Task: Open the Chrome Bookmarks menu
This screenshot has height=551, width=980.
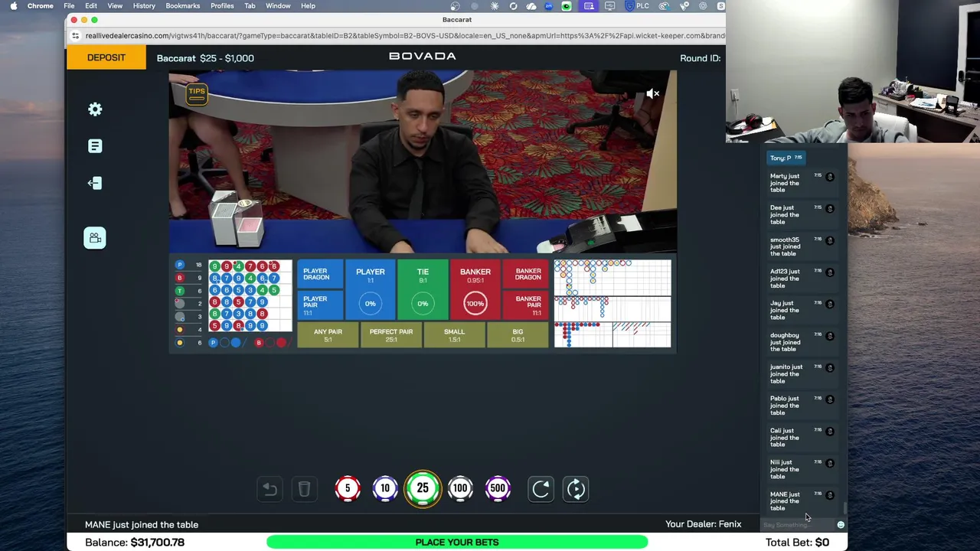Action: 183,5
